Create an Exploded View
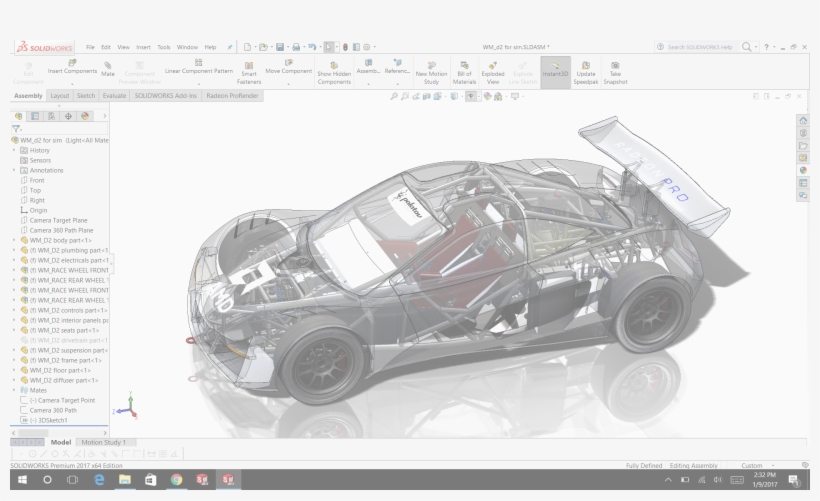The width and height of the screenshot is (820, 501). [492, 70]
